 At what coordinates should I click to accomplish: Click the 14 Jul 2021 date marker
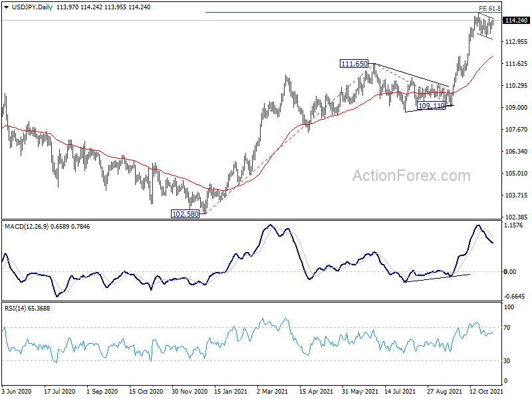click(x=399, y=390)
